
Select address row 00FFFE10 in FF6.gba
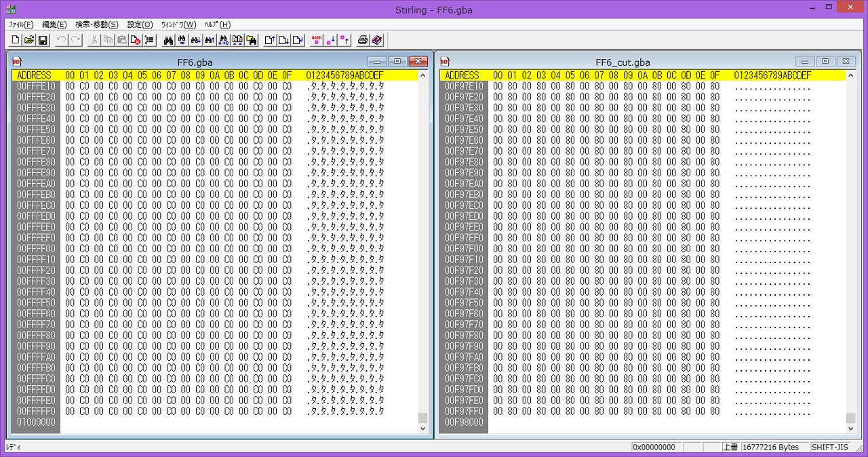(x=37, y=86)
